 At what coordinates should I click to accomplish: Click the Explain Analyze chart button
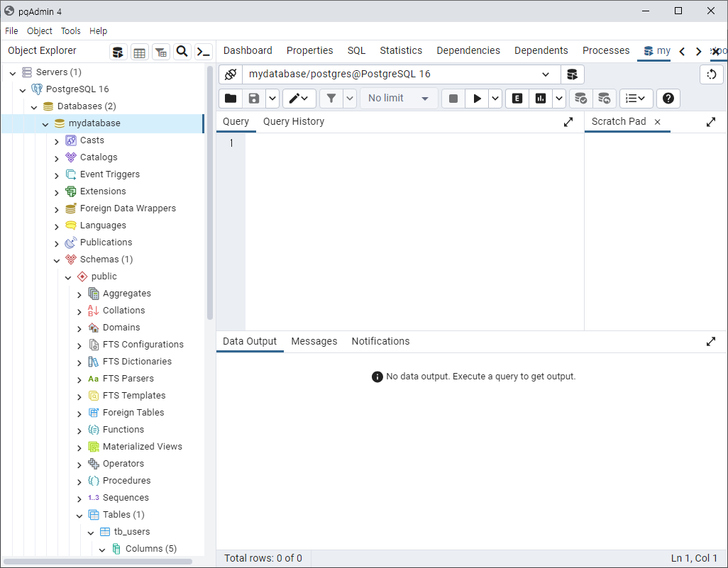(541, 99)
